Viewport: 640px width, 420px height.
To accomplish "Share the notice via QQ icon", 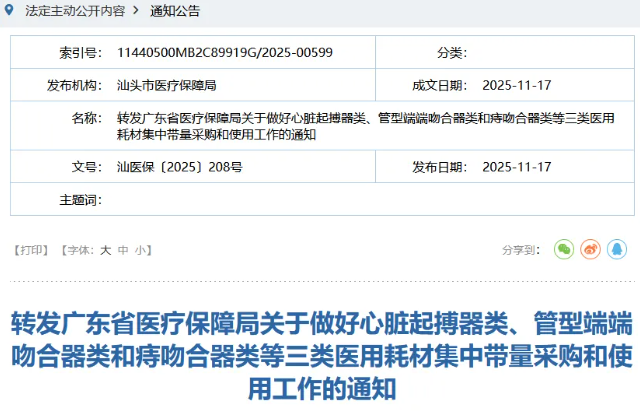I will click(617, 249).
